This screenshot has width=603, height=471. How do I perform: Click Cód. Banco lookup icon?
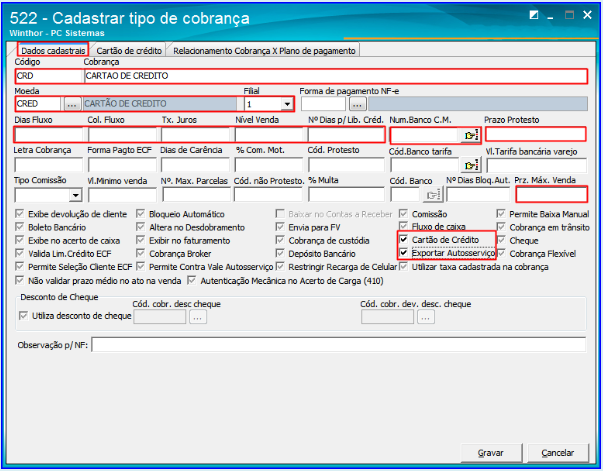tap(431, 195)
